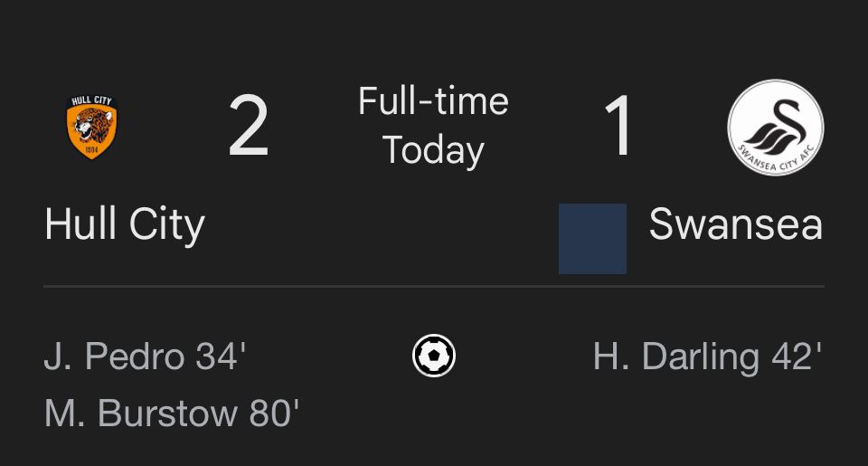The width and height of the screenshot is (868, 466).
Task: Click Hull City's score of 2
Action: (249, 126)
